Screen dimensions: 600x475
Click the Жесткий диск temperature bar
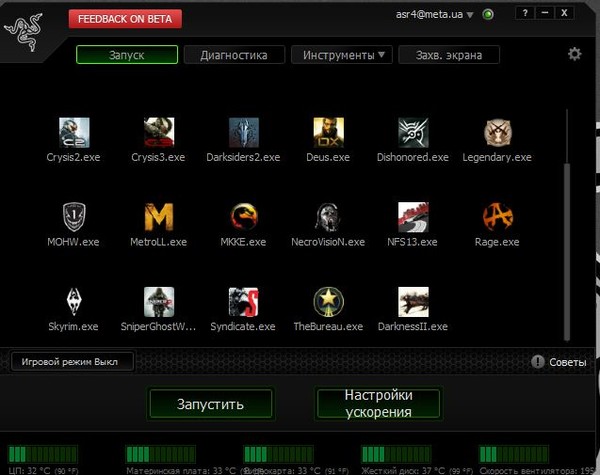tap(396, 454)
